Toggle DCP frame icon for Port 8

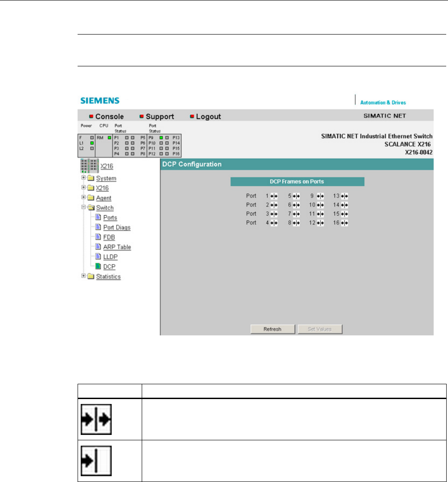click(x=296, y=223)
